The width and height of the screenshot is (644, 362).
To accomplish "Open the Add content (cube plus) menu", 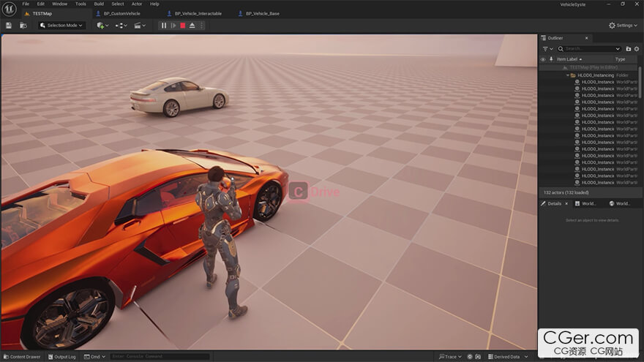I will (102, 26).
